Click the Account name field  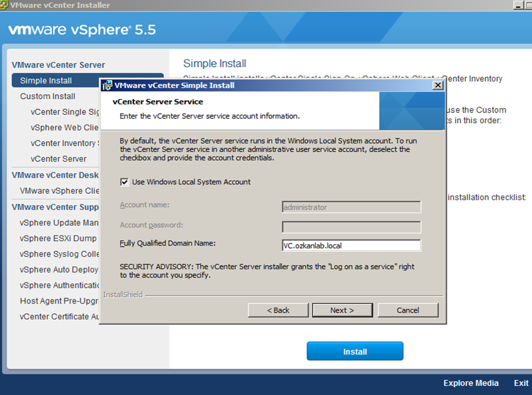point(351,207)
